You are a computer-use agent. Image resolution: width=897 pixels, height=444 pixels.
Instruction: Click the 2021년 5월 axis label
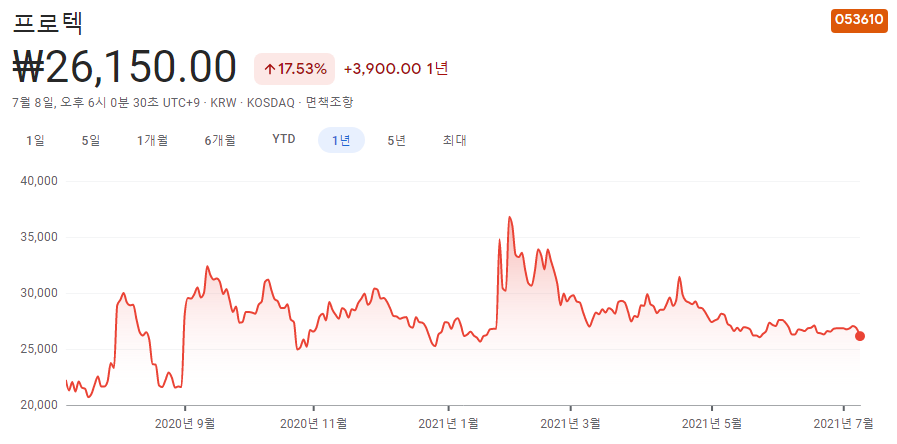tap(712, 424)
